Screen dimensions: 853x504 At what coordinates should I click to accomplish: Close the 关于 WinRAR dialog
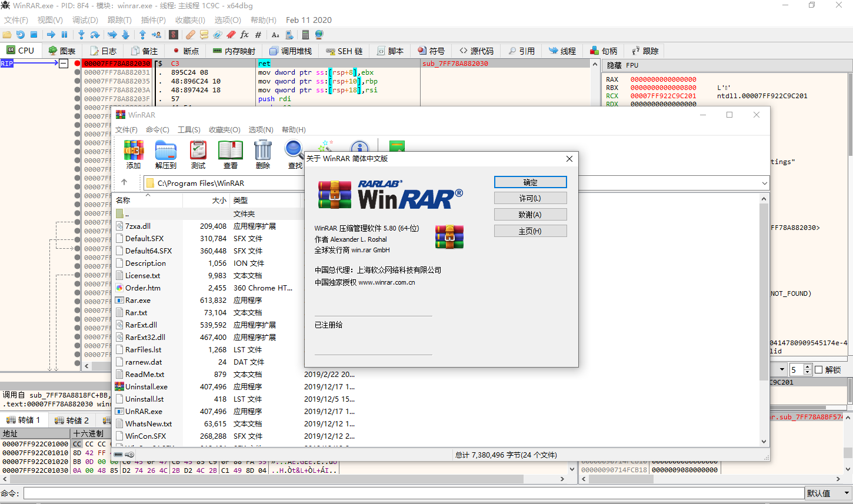coord(569,159)
